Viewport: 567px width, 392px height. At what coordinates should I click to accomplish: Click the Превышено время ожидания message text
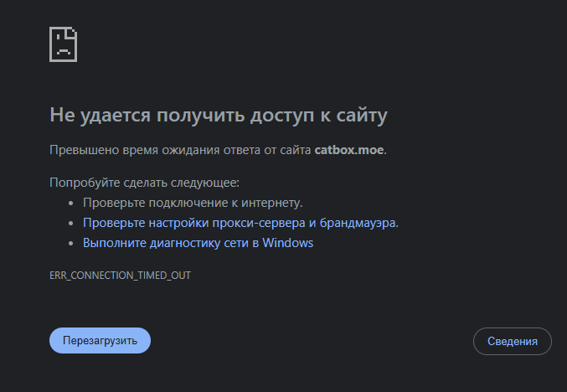(218, 150)
